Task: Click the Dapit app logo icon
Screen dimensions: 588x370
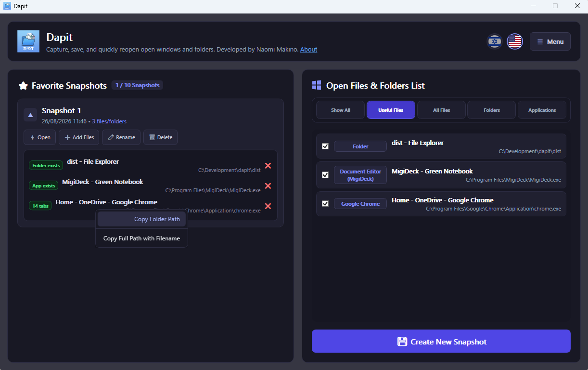Action: pyautogui.click(x=28, y=41)
